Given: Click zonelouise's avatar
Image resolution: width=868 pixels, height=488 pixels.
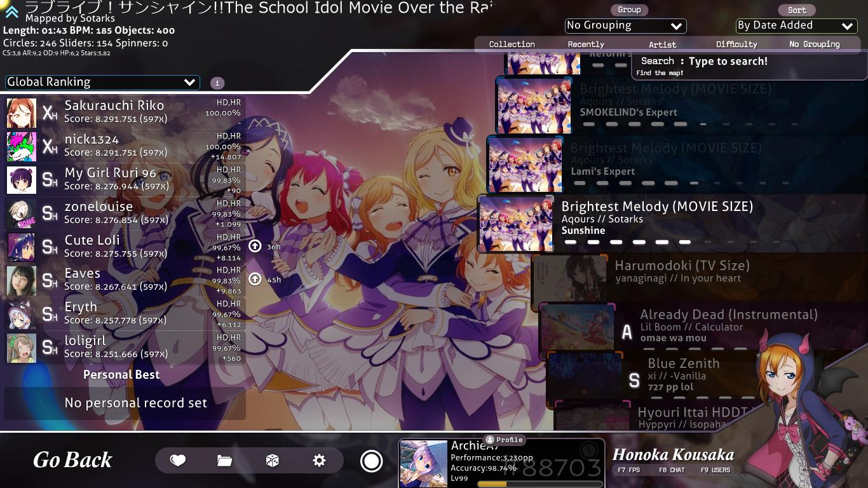Looking at the screenshot, I should pyautogui.click(x=22, y=214).
